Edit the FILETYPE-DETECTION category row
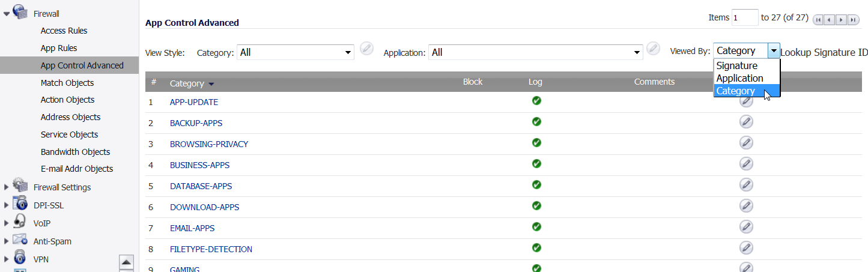 click(746, 248)
